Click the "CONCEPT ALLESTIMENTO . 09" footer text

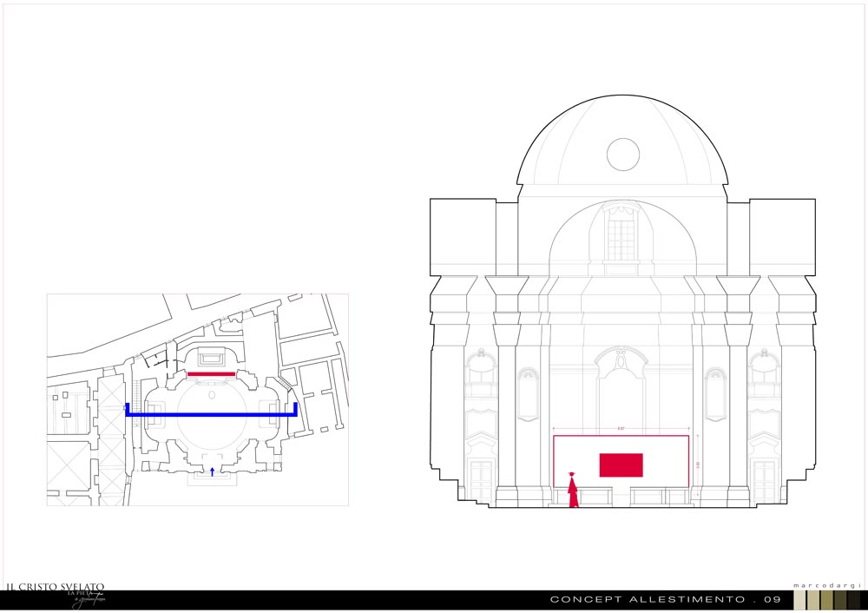(x=666, y=600)
